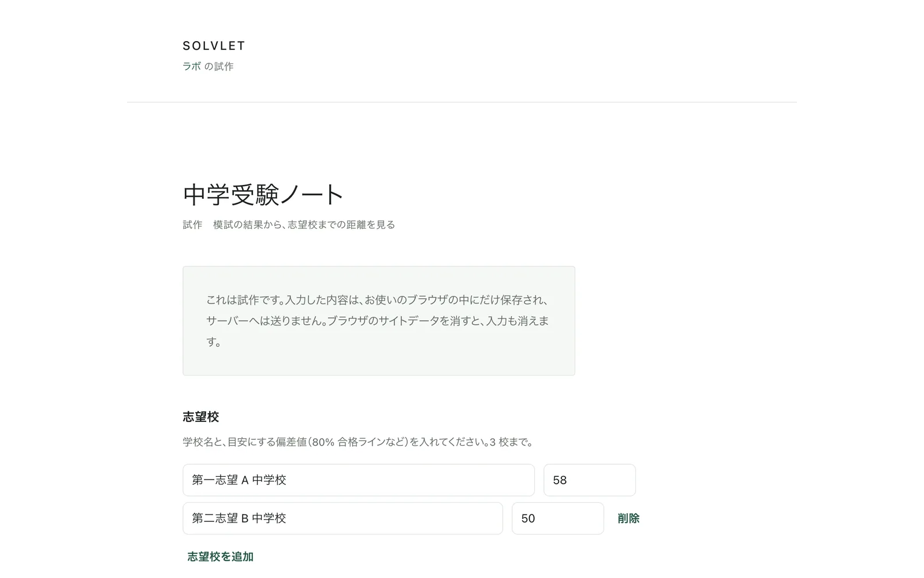This screenshot has width=924, height=578.
Task: Add another school with 志望校を追加
Action: click(x=221, y=557)
